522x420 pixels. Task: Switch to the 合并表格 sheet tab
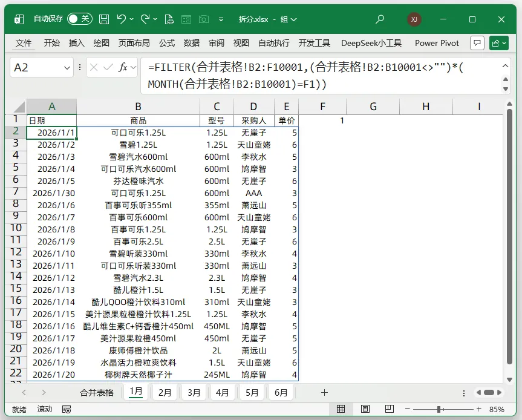97,393
